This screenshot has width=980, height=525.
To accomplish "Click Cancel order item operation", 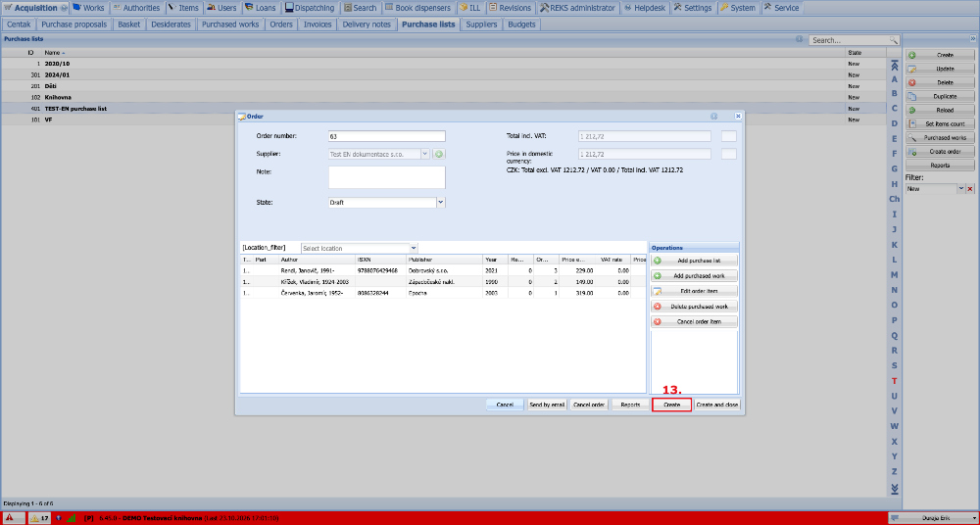I will [695, 322].
